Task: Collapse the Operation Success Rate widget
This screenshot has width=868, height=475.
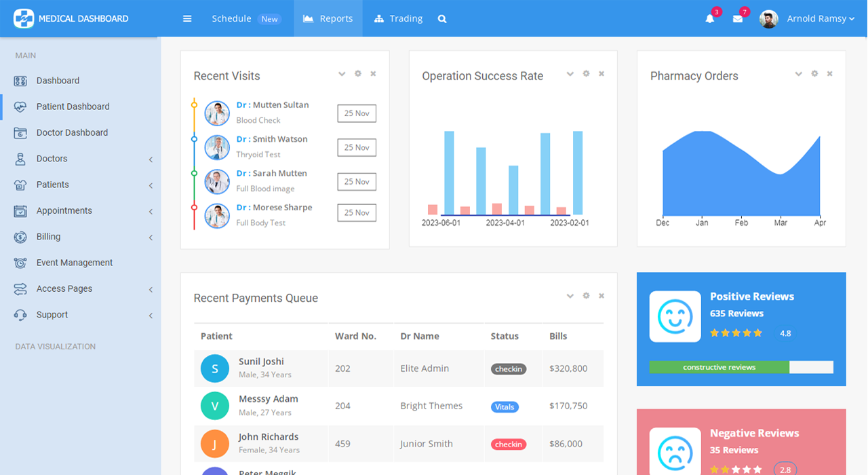Action: [570, 73]
